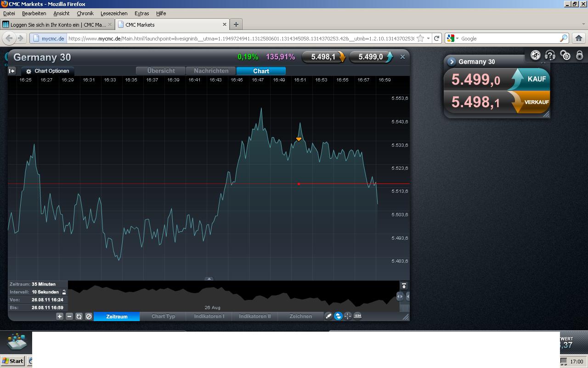Open the headset help support icon
Image resolution: width=588 pixels, height=368 pixels.
point(550,55)
